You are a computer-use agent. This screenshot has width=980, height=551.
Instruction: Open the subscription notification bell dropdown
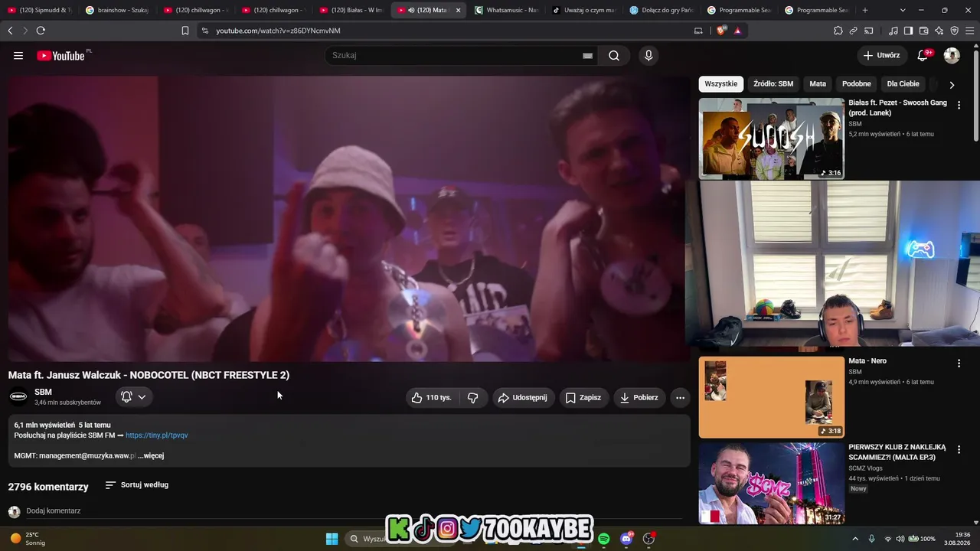[133, 396]
